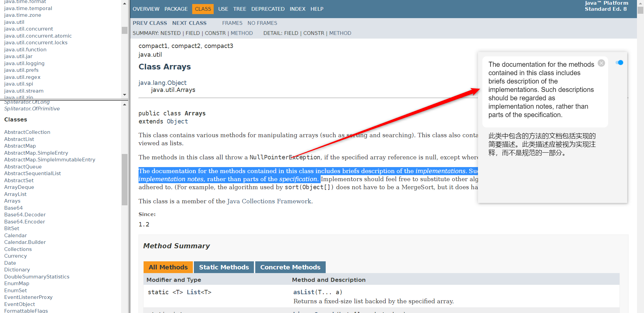Open AbstractCollection class link
644x313 pixels.
click(x=27, y=132)
